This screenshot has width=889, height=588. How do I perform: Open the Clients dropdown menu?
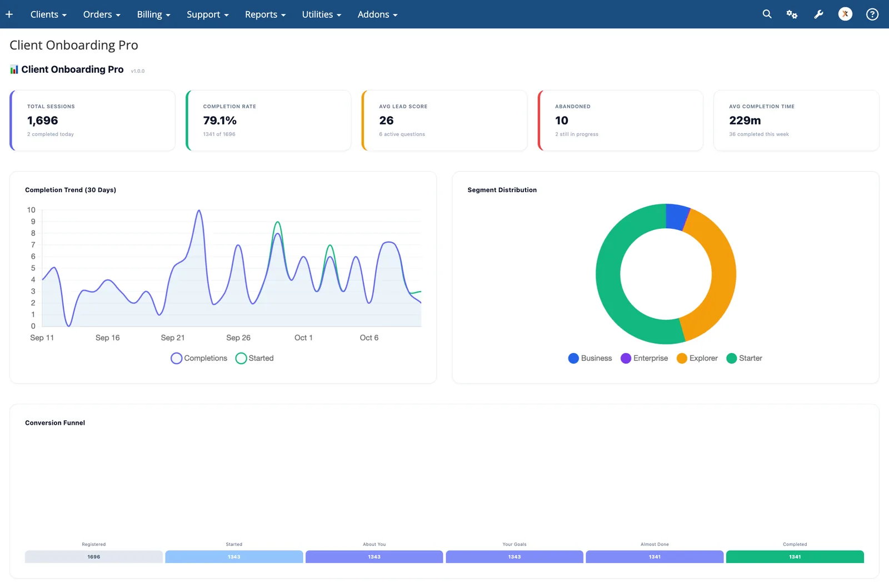point(48,14)
